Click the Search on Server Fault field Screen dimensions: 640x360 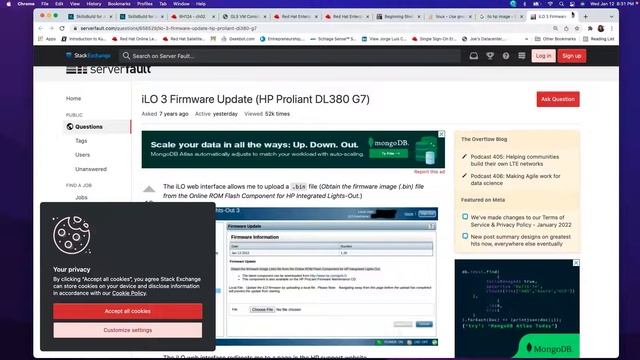290,56
